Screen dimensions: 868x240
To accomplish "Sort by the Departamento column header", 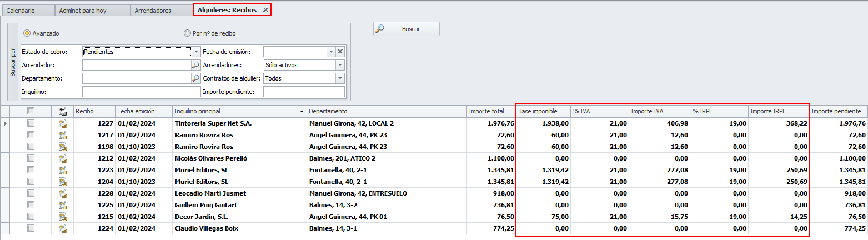I will pos(387,111).
